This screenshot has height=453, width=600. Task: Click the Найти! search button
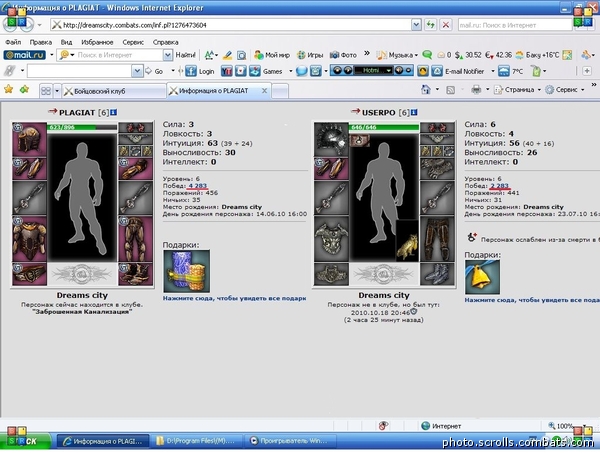(186, 55)
